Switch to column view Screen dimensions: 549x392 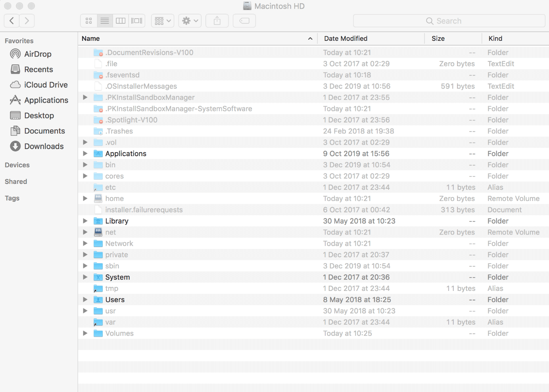click(121, 21)
